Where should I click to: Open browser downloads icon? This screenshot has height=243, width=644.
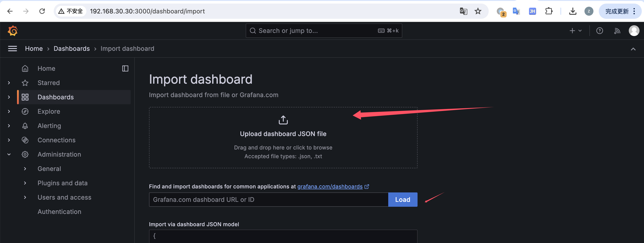pos(572,11)
